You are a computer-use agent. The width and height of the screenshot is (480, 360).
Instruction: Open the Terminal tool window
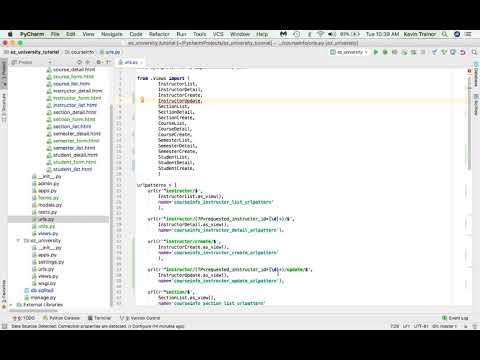pyautogui.click(x=99, y=318)
